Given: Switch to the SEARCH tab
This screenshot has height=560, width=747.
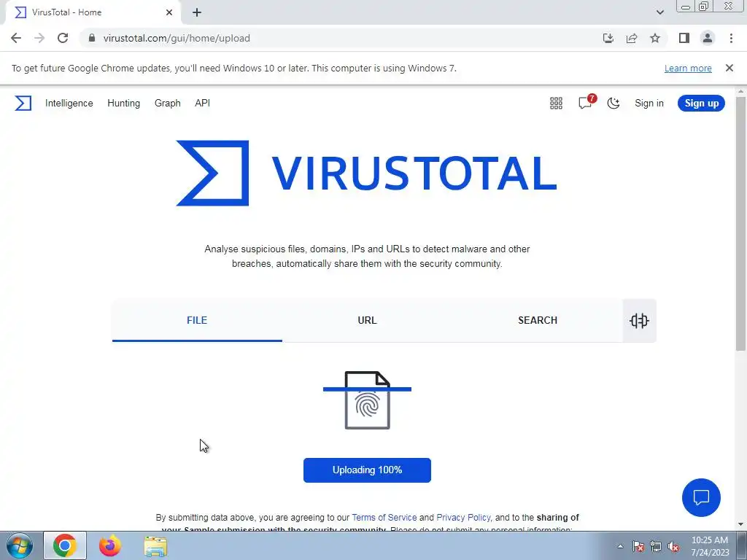Looking at the screenshot, I should tap(538, 321).
